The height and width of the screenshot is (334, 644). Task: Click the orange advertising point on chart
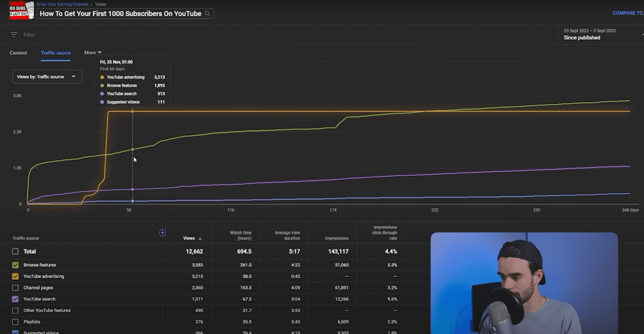[x=132, y=111]
